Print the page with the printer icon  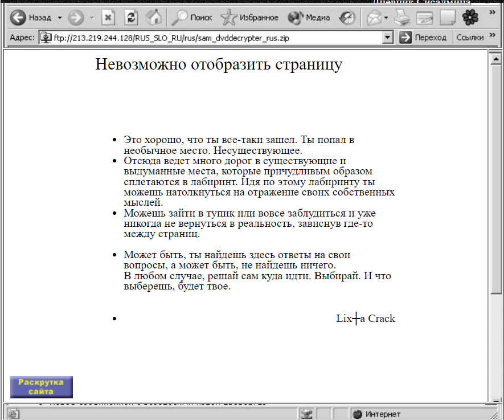coord(403,18)
